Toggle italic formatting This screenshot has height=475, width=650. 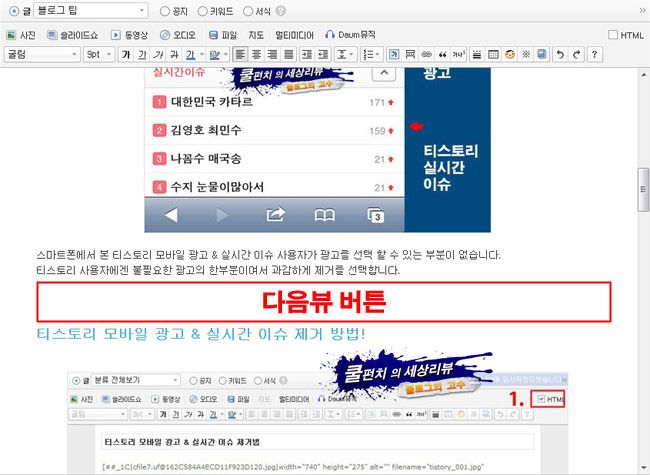click(x=158, y=55)
